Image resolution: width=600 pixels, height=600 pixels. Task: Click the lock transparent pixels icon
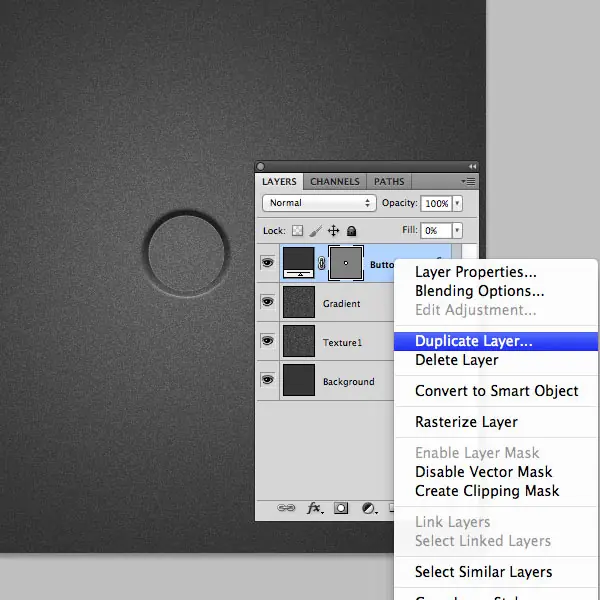point(297,231)
